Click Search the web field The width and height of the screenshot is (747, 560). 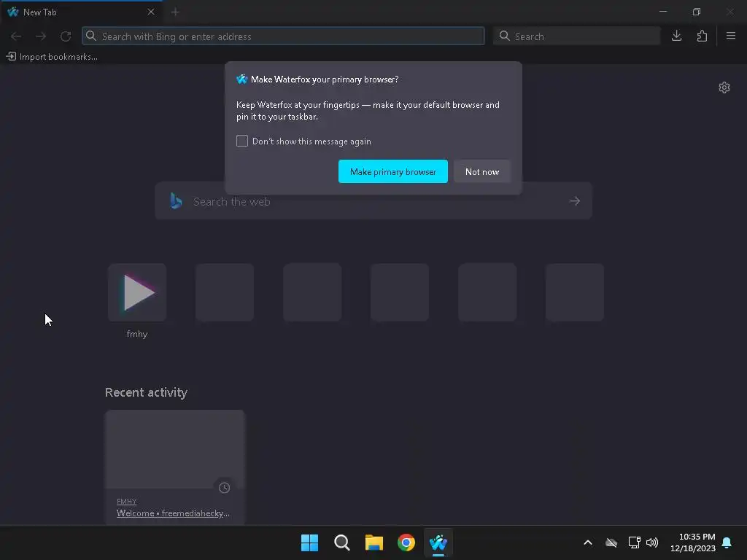coord(373,201)
